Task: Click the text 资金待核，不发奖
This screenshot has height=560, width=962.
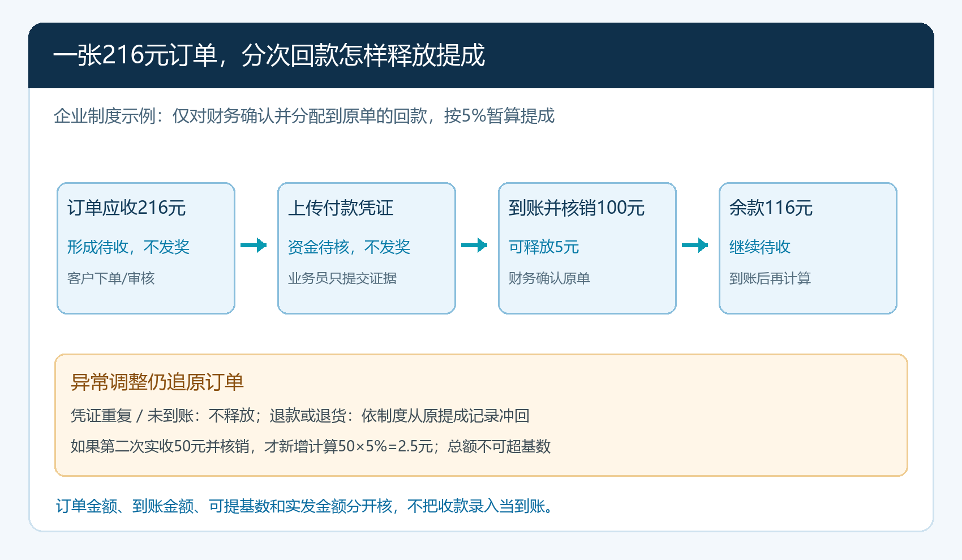Action: pos(349,247)
